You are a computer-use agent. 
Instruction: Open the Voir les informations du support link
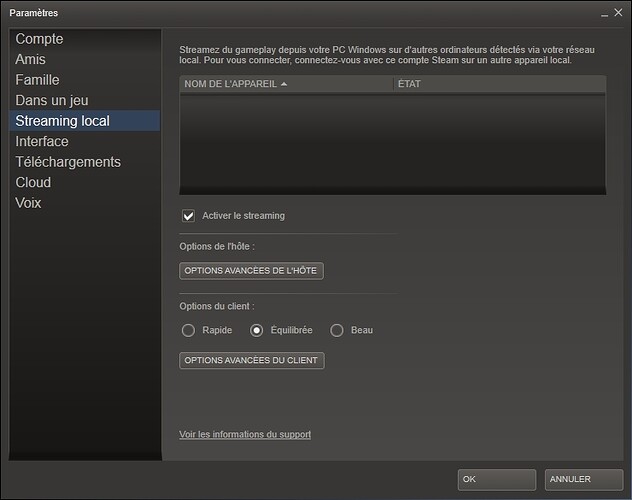click(245, 435)
